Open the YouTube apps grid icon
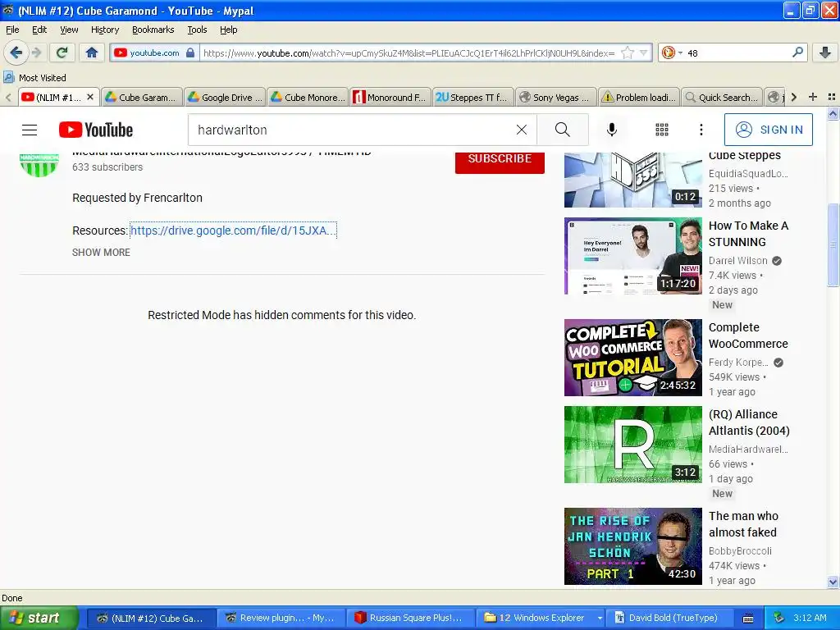 click(662, 130)
